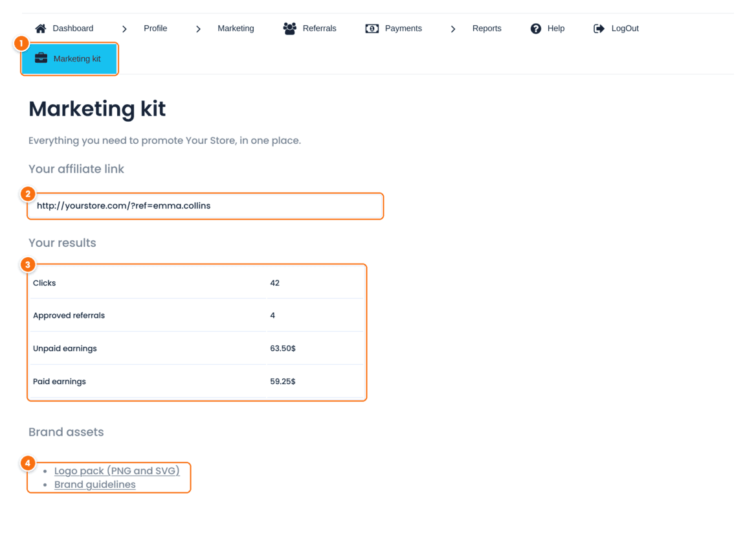Click the affiliate link input field
Image resolution: width=756 pixels, height=539 pixels.
click(x=205, y=206)
